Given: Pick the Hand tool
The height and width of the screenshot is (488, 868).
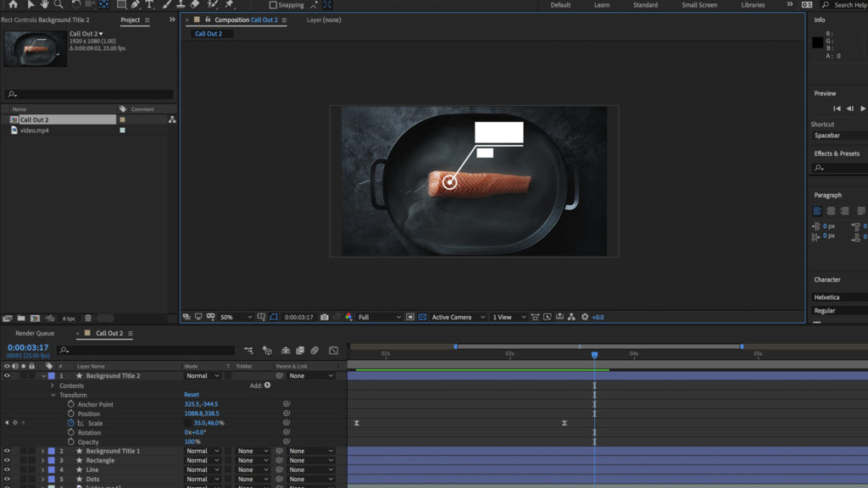Looking at the screenshot, I should click(44, 5).
